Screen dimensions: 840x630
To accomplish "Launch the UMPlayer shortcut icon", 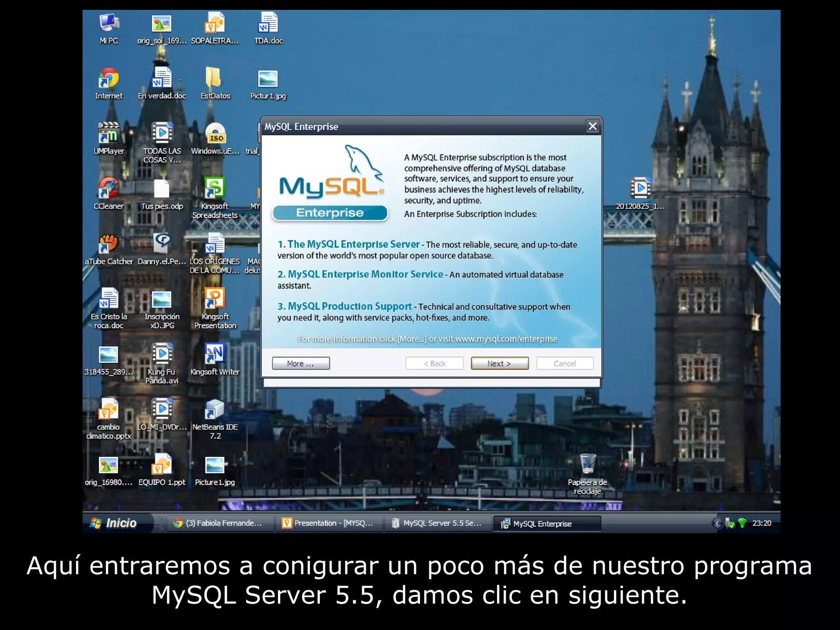I will (108, 139).
